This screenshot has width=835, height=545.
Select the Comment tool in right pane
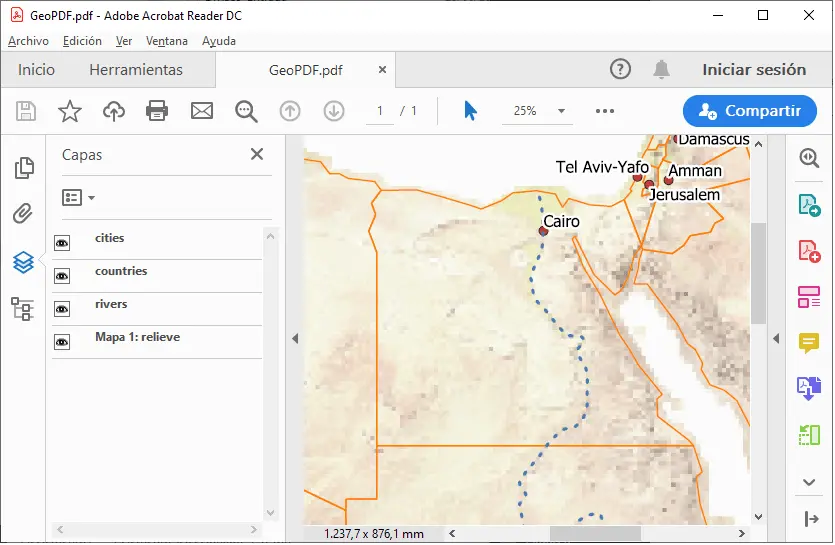click(809, 343)
